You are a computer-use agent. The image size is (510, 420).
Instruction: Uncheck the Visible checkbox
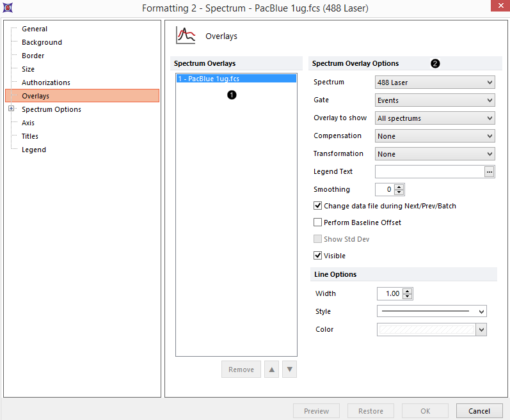point(318,256)
